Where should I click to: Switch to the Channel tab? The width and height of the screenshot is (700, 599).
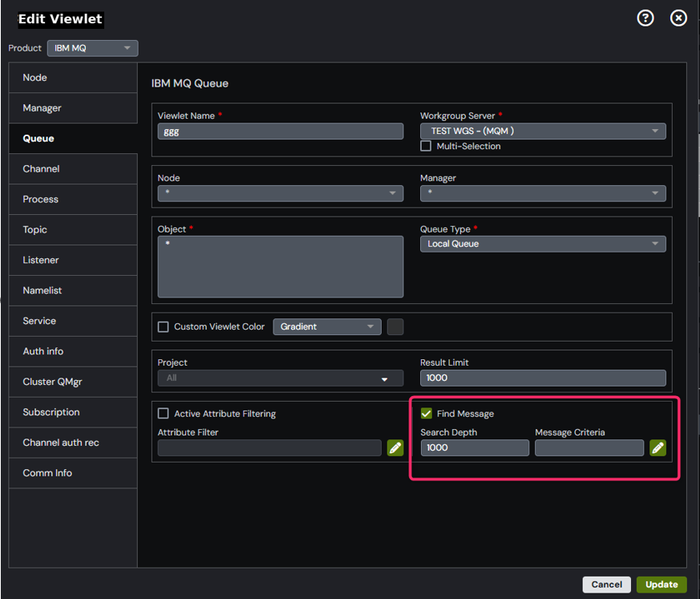pos(73,168)
